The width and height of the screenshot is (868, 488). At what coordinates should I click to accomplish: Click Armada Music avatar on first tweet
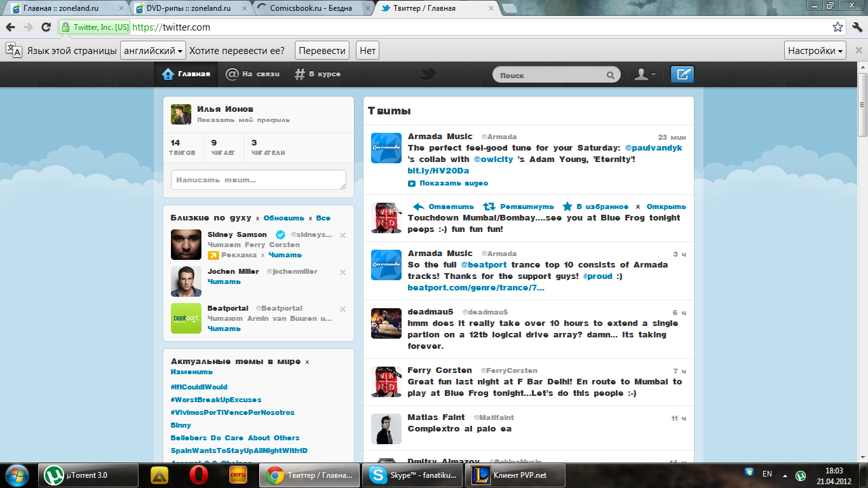pyautogui.click(x=386, y=148)
